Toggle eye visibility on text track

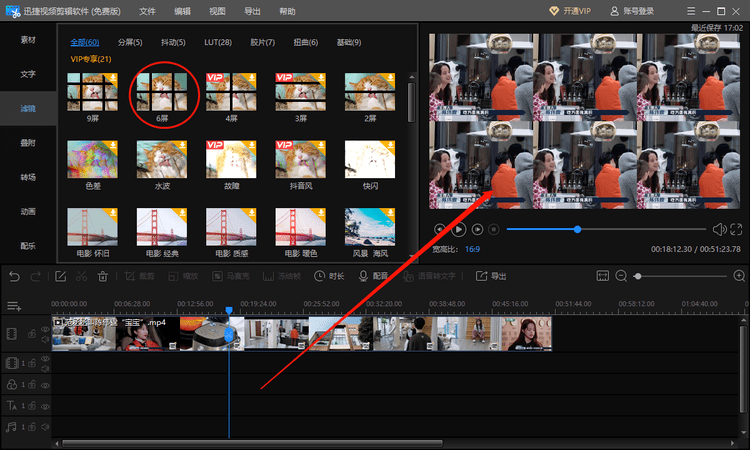45,406
